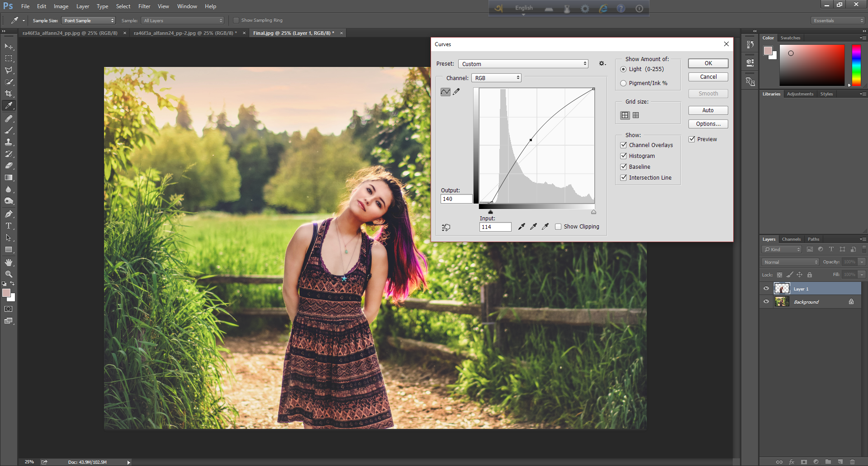Select the Quick Selection tool
868x466 pixels.
click(x=9, y=82)
